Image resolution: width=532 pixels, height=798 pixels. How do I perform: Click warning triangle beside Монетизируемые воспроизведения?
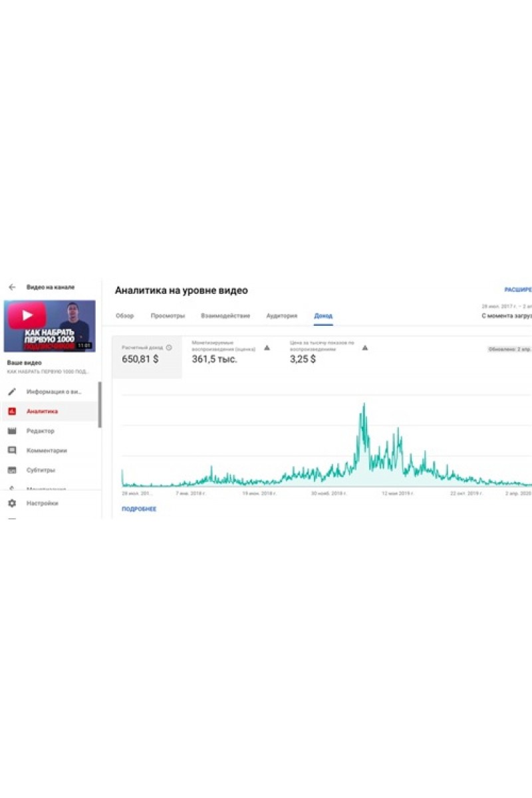[x=267, y=347]
